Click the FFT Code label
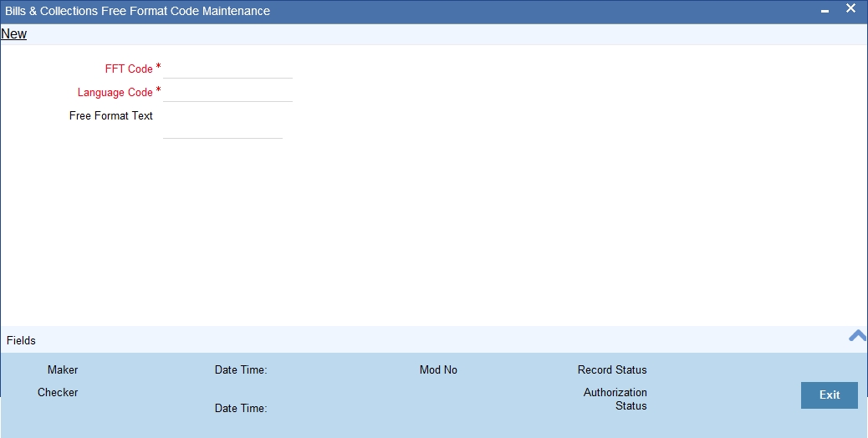868x438 pixels. [129, 69]
